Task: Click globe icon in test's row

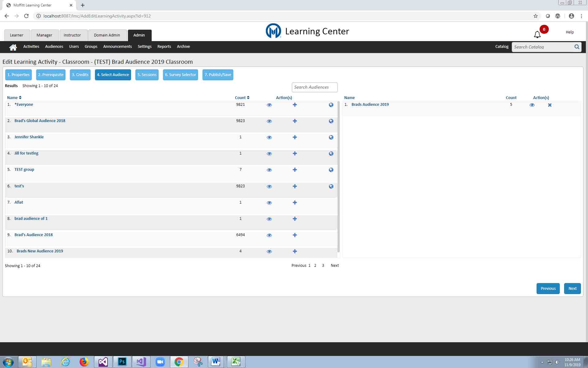Action: 331,186
